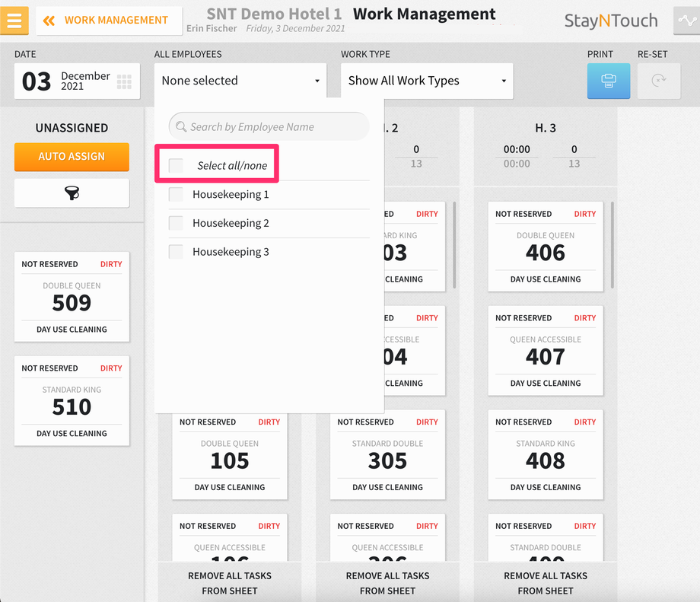This screenshot has width=700, height=602.
Task: Remove all tasks from first sheet below room 105
Action: coord(230,583)
